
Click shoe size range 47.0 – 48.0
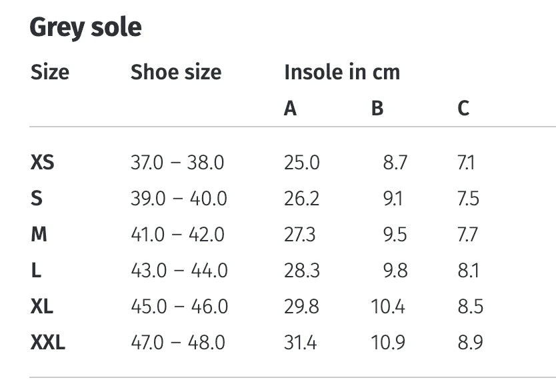pyautogui.click(x=178, y=343)
